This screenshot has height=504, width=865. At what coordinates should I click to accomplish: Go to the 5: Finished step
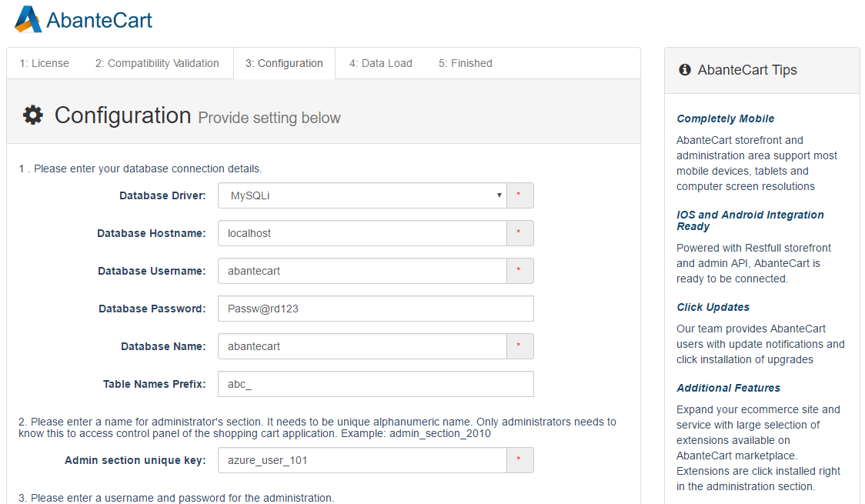click(x=465, y=63)
